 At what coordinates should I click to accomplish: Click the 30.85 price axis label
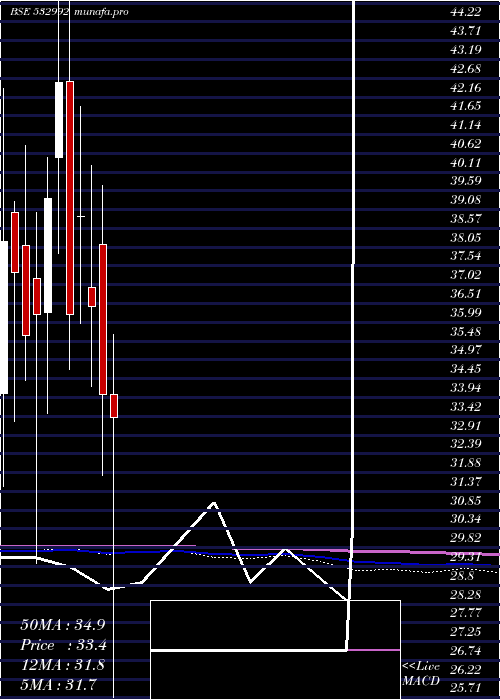[x=466, y=500]
